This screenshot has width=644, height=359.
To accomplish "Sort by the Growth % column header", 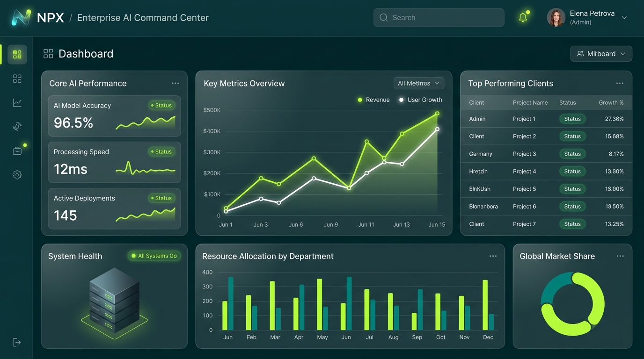I will (x=611, y=102).
